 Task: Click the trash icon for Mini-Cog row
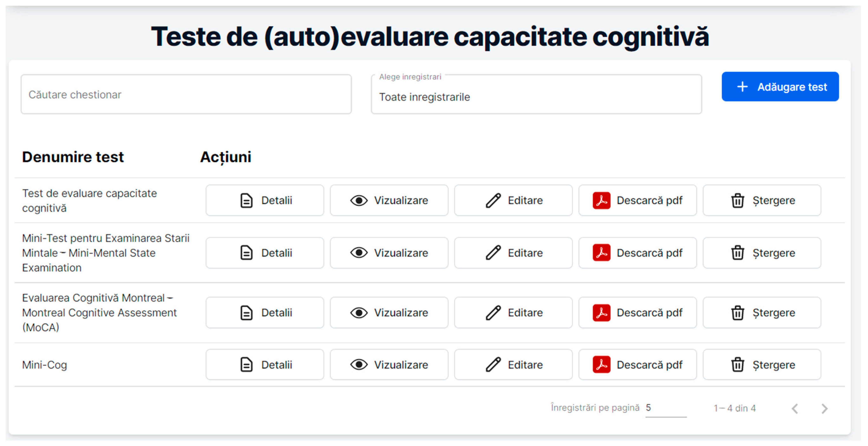[x=737, y=365]
